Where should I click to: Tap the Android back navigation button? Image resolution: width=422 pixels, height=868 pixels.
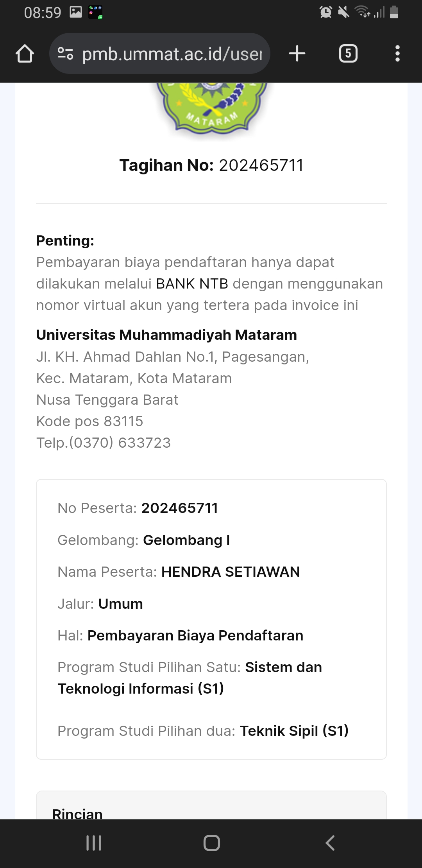(x=330, y=843)
